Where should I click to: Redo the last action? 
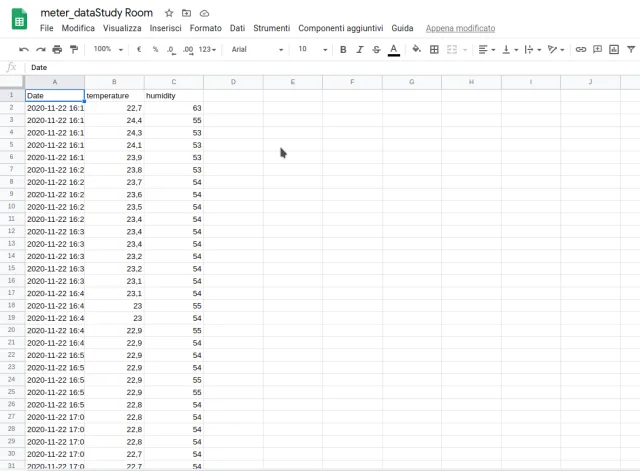40,49
